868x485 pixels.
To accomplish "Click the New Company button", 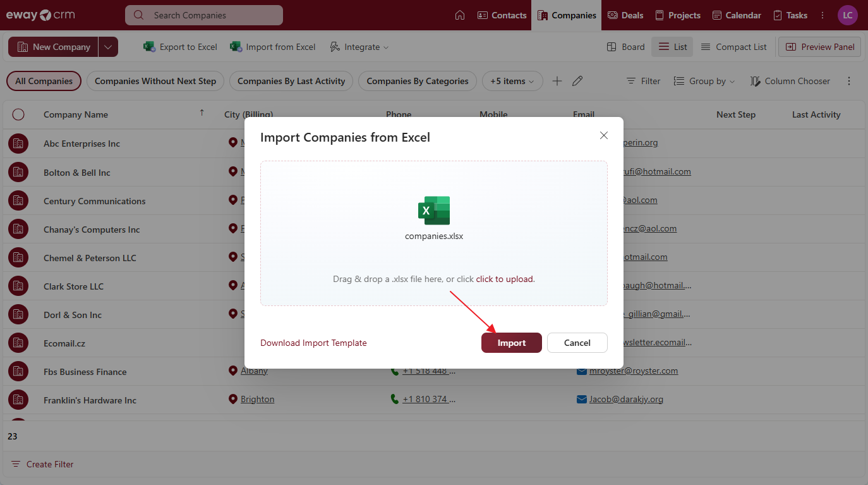I will [53, 47].
